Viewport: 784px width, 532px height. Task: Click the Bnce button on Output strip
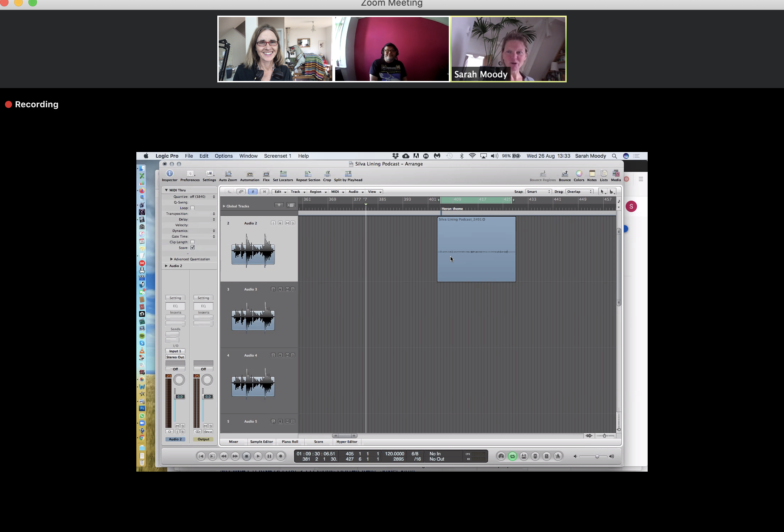(x=208, y=432)
